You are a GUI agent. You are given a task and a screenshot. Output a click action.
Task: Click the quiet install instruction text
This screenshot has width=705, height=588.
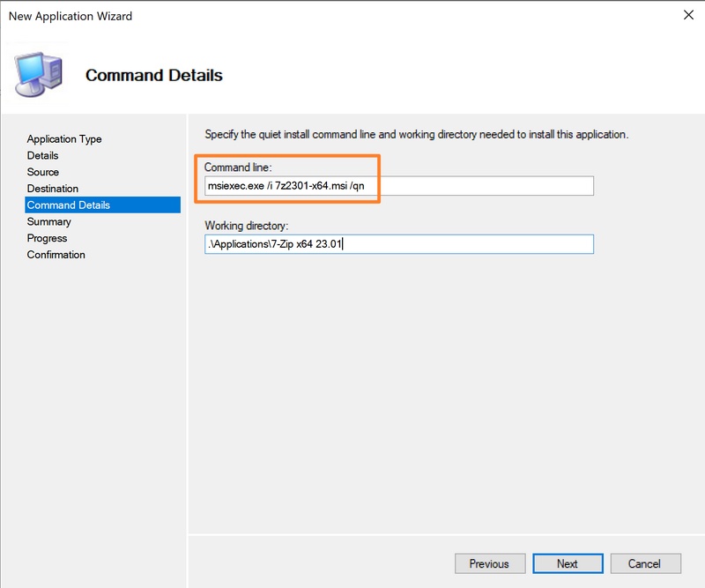[x=416, y=135]
